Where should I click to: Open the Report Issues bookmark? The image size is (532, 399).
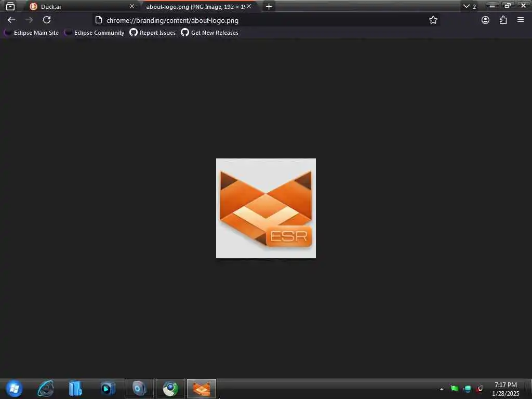pos(153,33)
